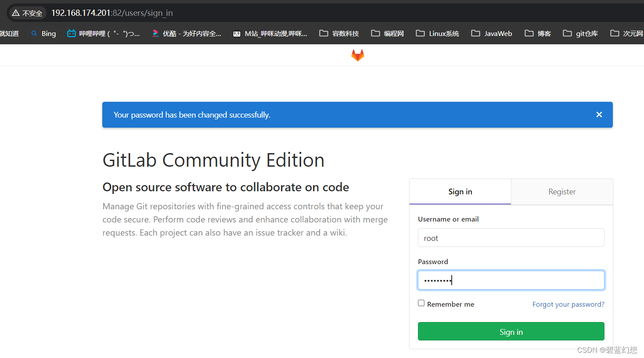Open the 容数科技 bookmark folder

(339, 33)
